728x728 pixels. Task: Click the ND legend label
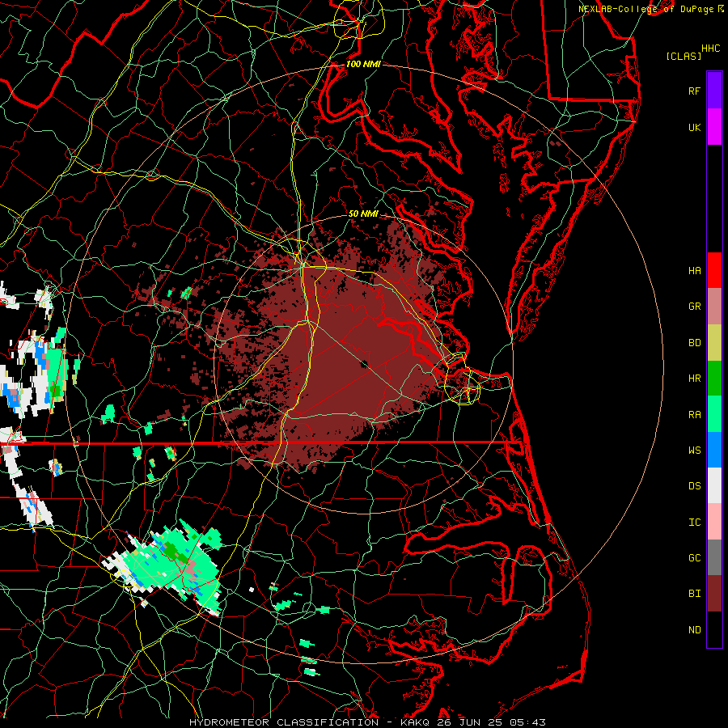click(694, 630)
